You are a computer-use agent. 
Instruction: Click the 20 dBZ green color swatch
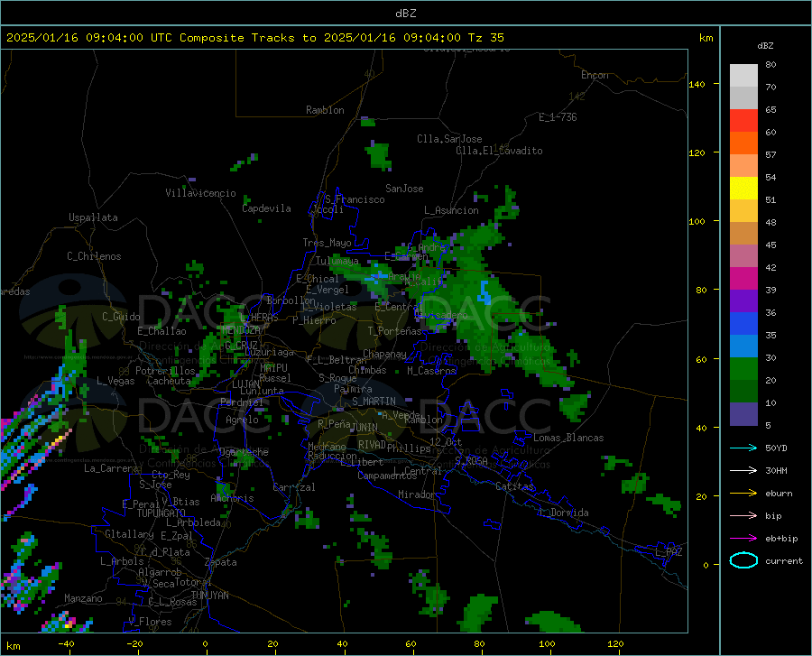coord(743,369)
